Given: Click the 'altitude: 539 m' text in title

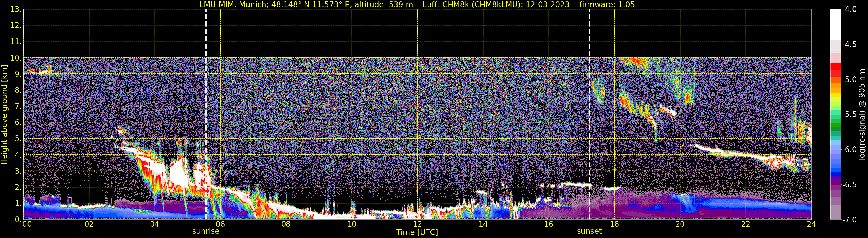Looking at the screenshot, I should point(383,5).
